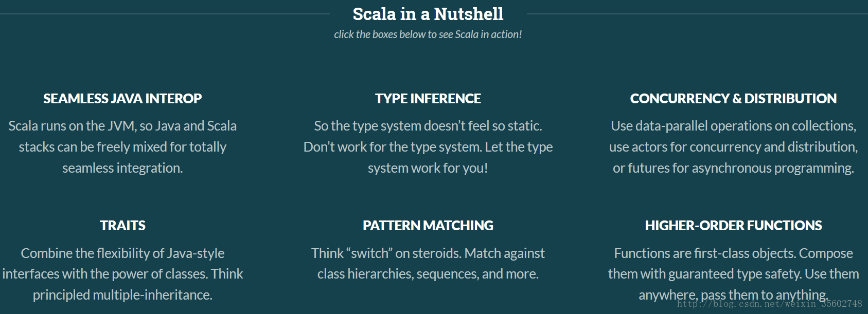Click the principled multiple-inheritance line
Viewport: 868px width, 314px height.
(x=122, y=295)
